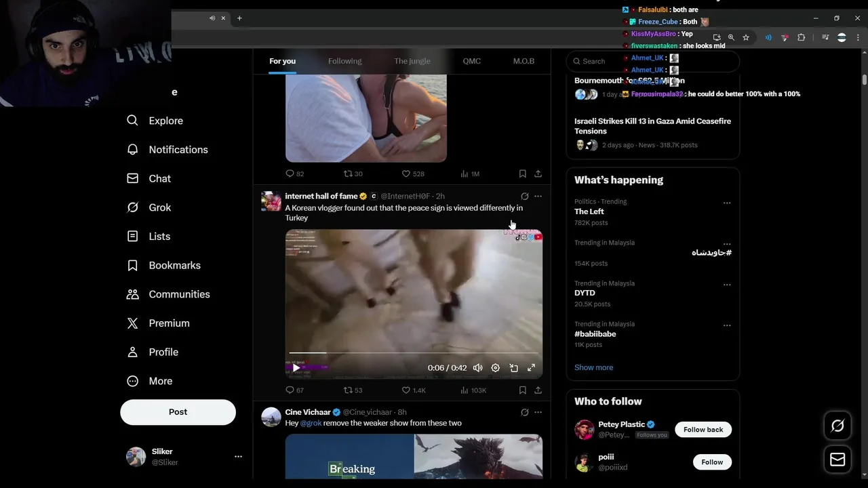
Task: Repost the post with 53 reposts
Action: click(353, 390)
